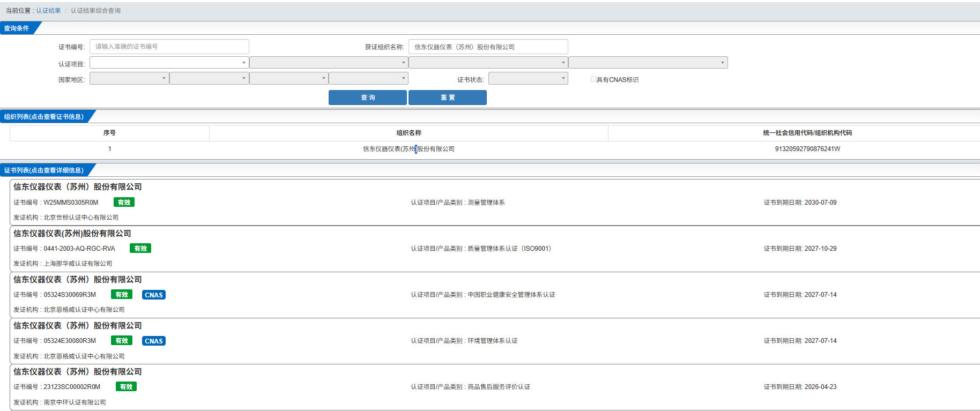This screenshot has height=411, width=980.
Task: Click expiry date 2027-10-29
Action: [x=820, y=249]
